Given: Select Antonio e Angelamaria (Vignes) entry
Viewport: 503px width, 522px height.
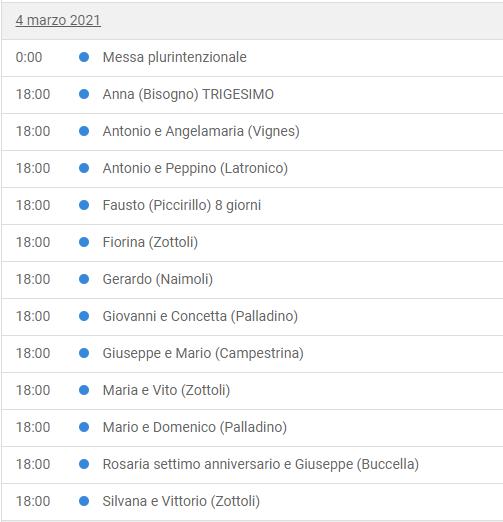Looking at the screenshot, I should (201, 131).
